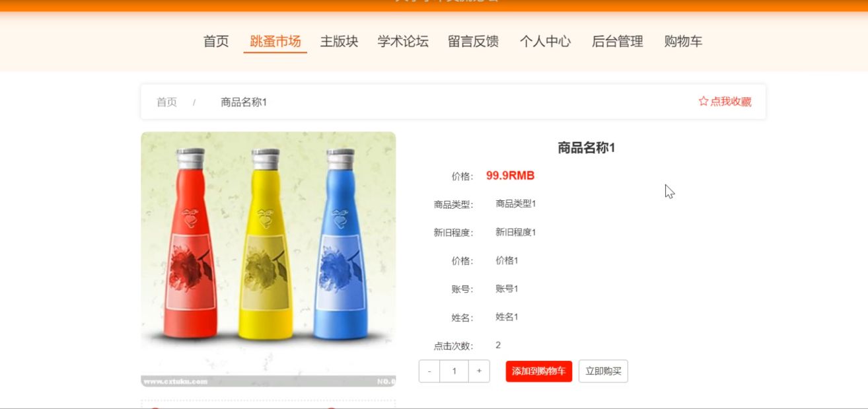Open 后台管理 admin panel
Image resolution: width=868 pixels, height=409 pixels.
pos(618,42)
